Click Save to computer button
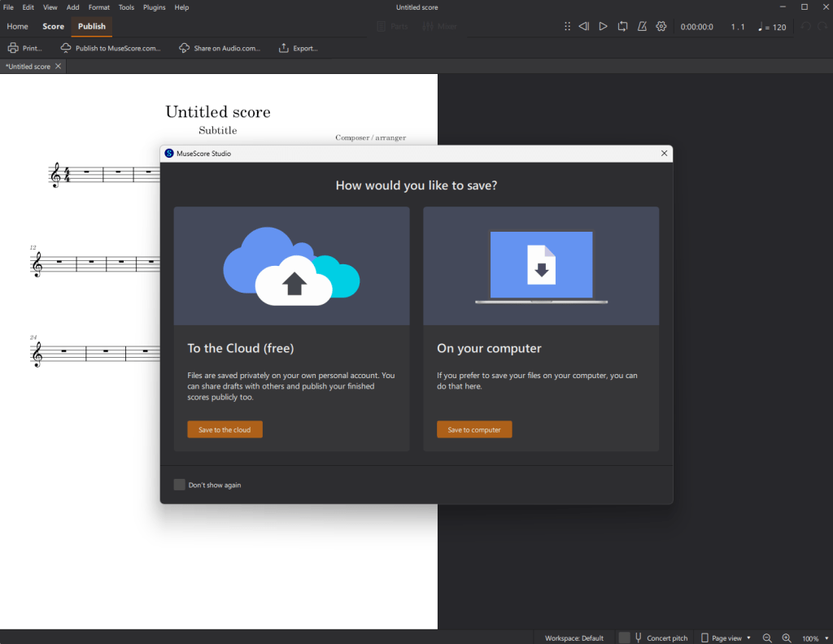 pyautogui.click(x=474, y=429)
